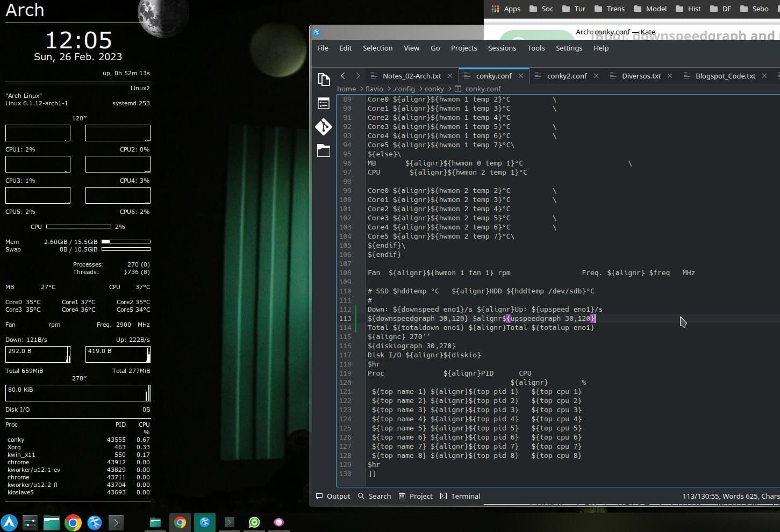Click the back arrow left of the tabs

pos(343,76)
